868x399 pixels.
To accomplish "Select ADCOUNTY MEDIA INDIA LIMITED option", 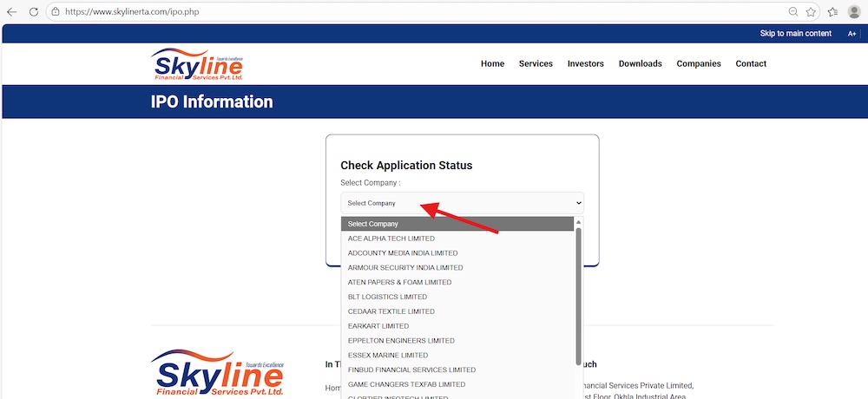I will 457,253.
